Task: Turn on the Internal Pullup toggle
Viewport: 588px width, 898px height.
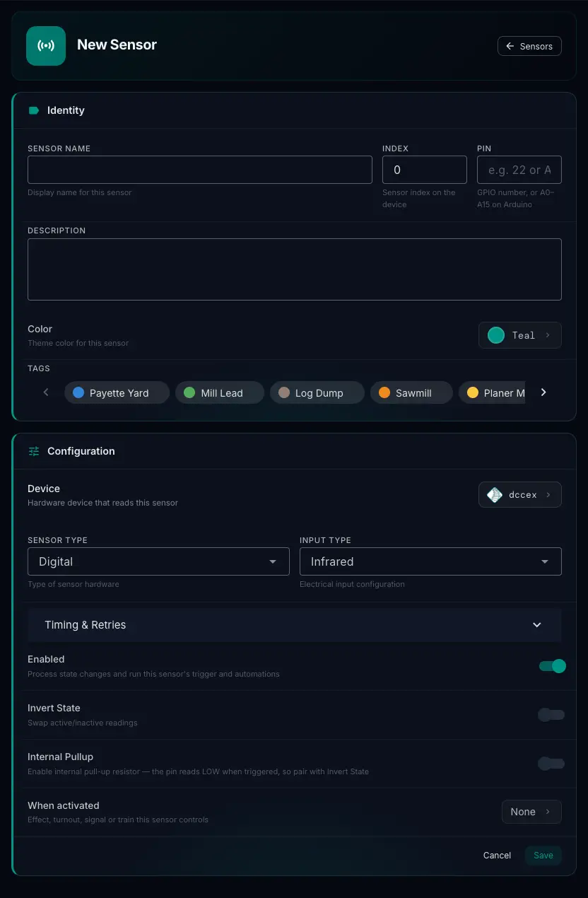Action: [552, 764]
